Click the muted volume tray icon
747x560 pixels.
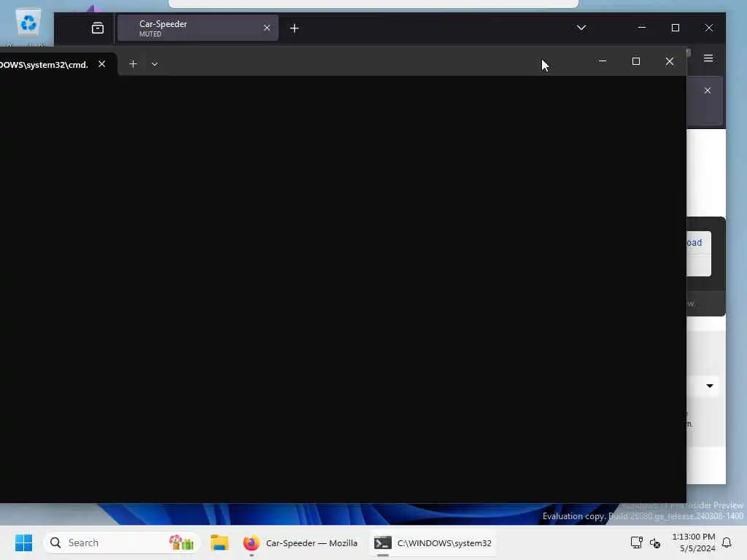655,542
